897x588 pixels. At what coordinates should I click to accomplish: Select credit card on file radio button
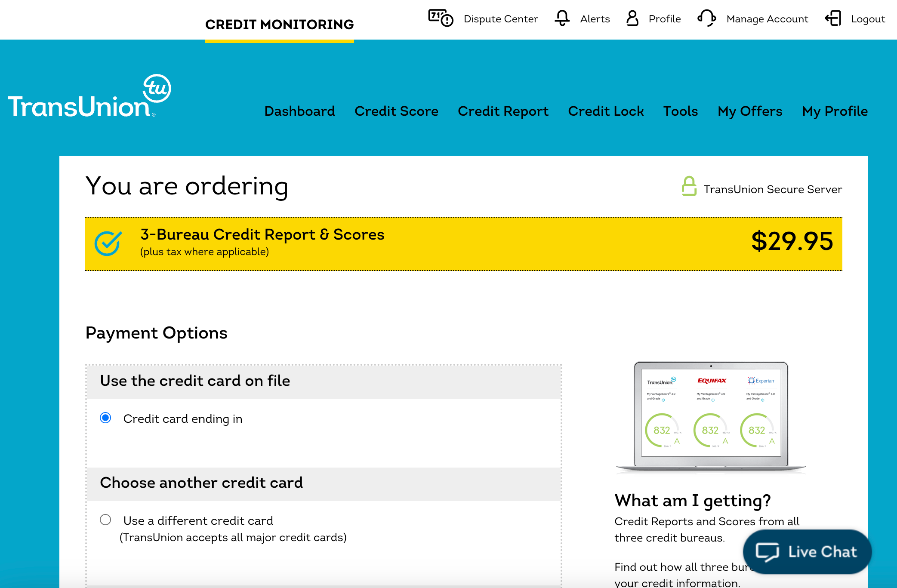click(x=105, y=418)
